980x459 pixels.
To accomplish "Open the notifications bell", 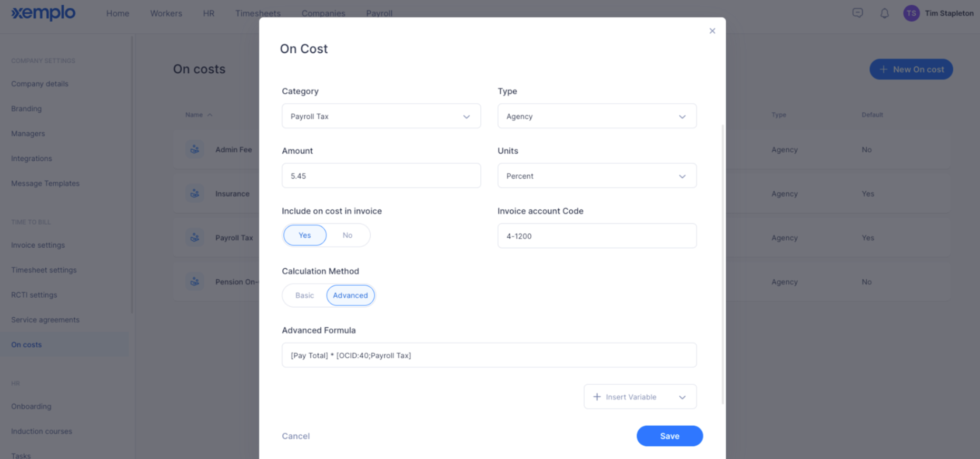I will (x=885, y=13).
